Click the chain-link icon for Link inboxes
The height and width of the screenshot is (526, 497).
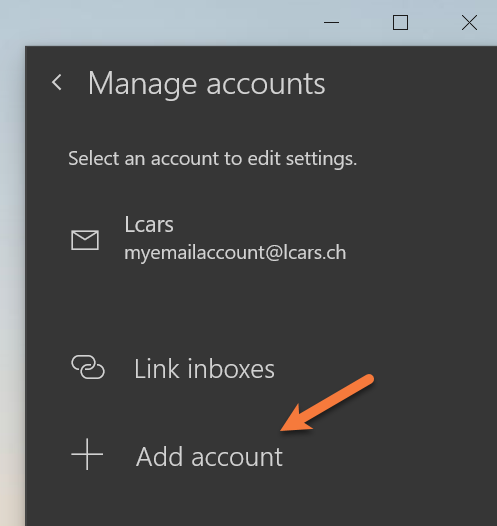(x=88, y=367)
